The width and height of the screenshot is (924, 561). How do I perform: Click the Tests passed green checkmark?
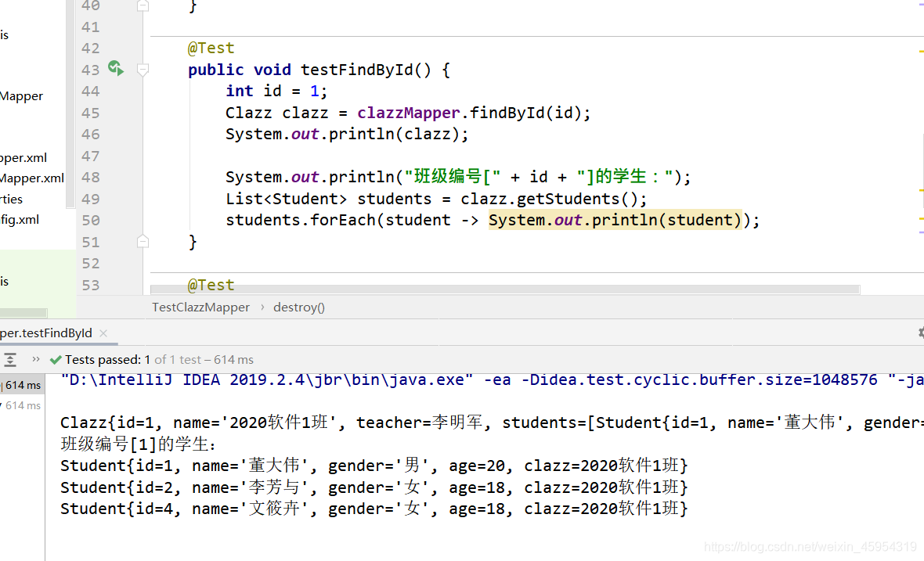[x=56, y=360]
